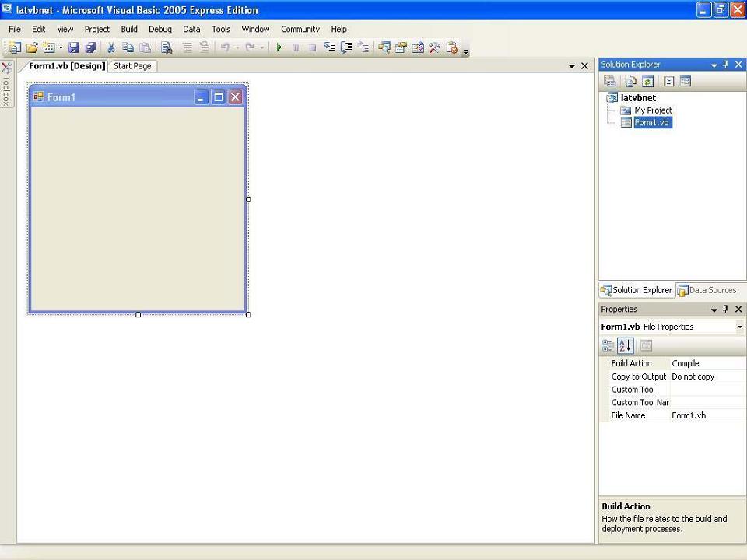Image resolution: width=747 pixels, height=560 pixels.
Task: Click the Break All pause icon
Action: click(x=296, y=47)
